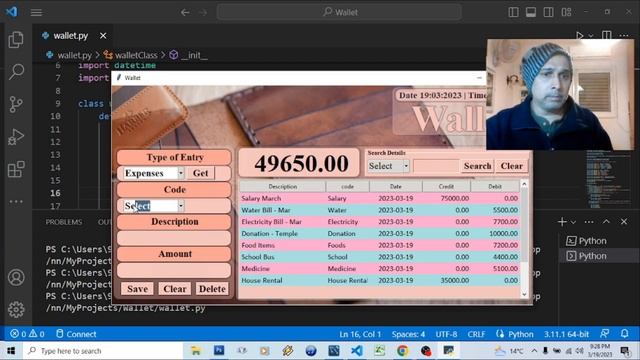This screenshot has height=360, width=640.
Task: Close the terminal panel
Action: point(624,222)
